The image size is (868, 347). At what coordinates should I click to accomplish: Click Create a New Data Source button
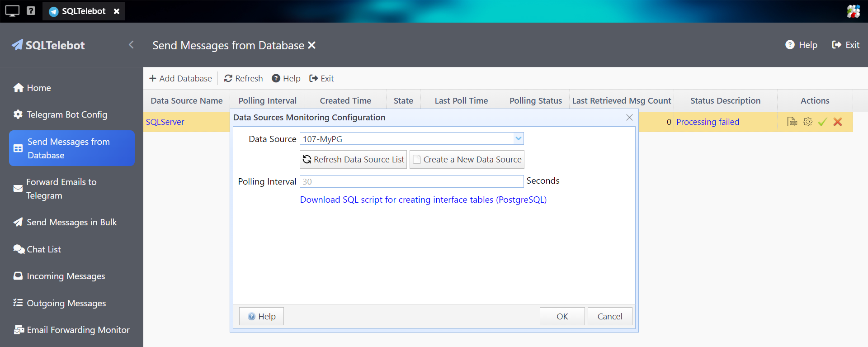pyautogui.click(x=467, y=159)
